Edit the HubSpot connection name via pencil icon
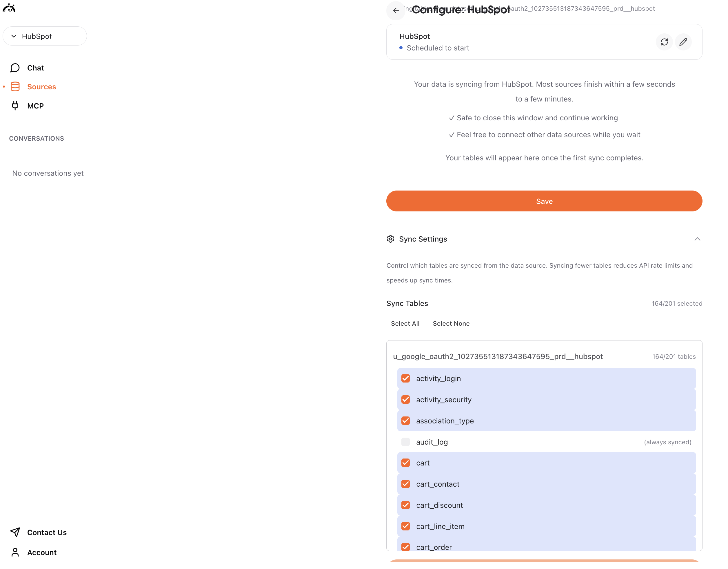This screenshot has width=728, height=569. [683, 42]
